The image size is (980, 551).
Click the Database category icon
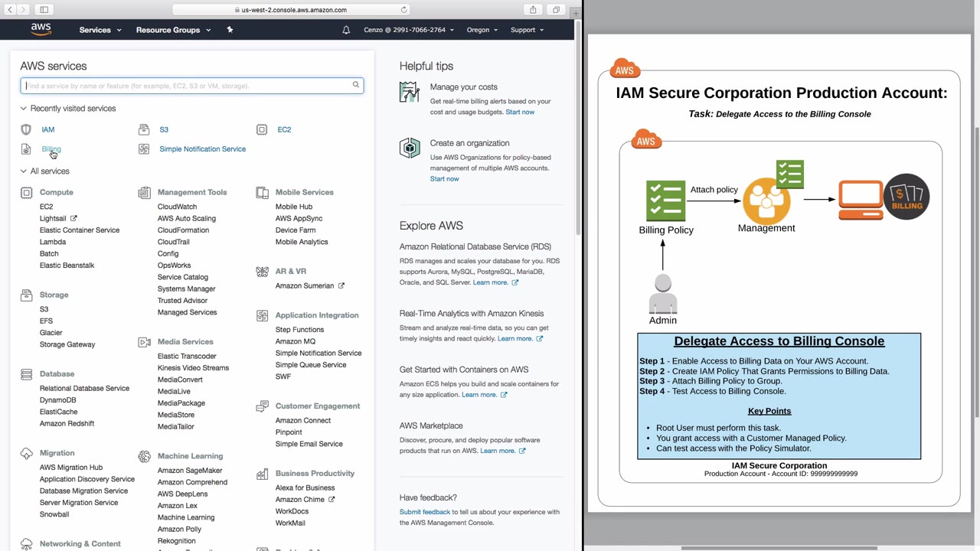(x=26, y=374)
